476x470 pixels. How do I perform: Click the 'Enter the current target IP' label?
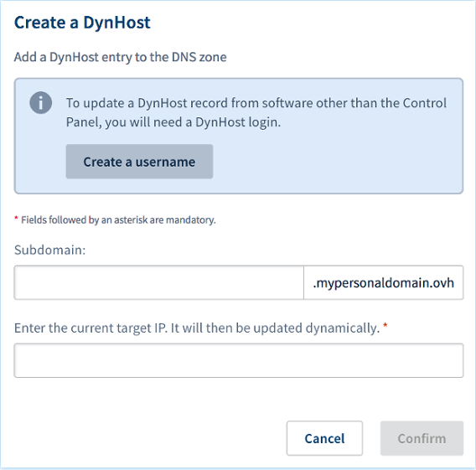click(197, 328)
